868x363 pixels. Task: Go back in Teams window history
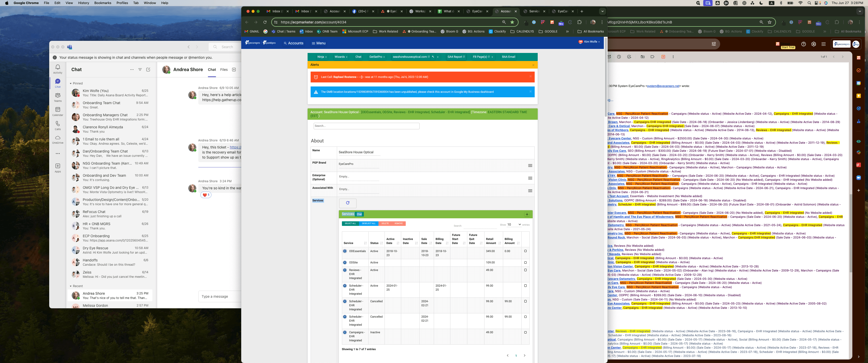pyautogui.click(x=189, y=47)
